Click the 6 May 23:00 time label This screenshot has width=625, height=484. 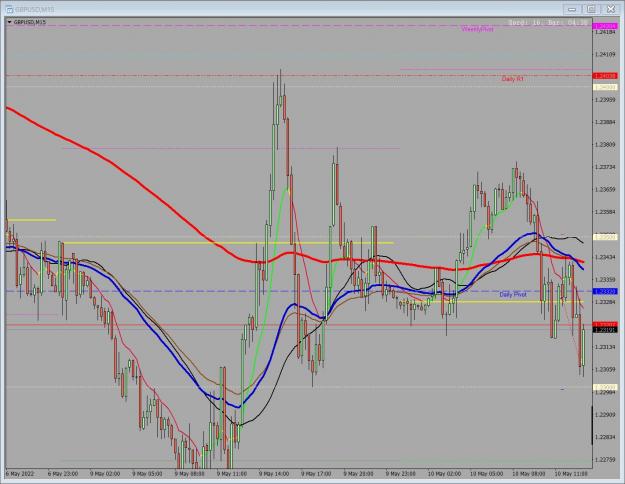click(x=63, y=474)
